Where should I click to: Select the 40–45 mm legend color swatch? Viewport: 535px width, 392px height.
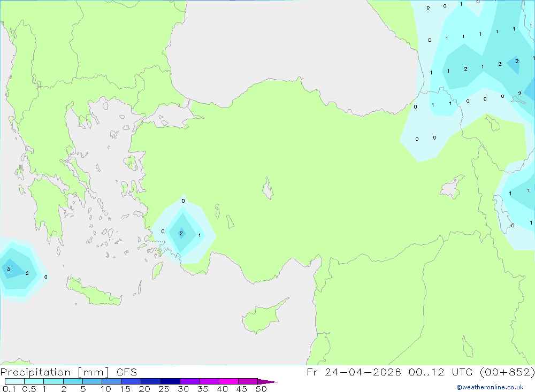pyautogui.click(x=228, y=381)
